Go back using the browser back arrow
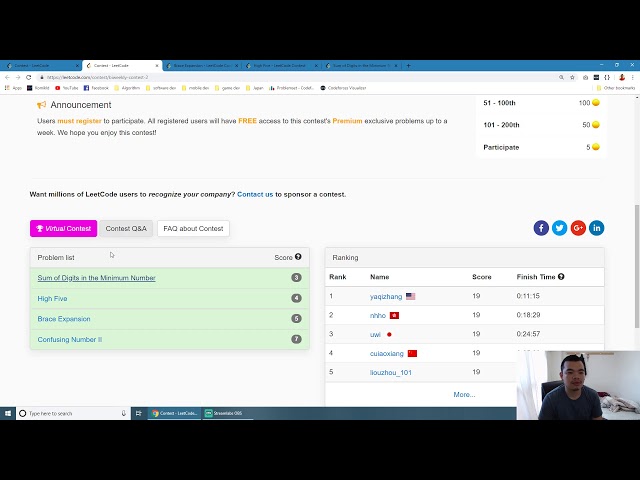 (7, 77)
